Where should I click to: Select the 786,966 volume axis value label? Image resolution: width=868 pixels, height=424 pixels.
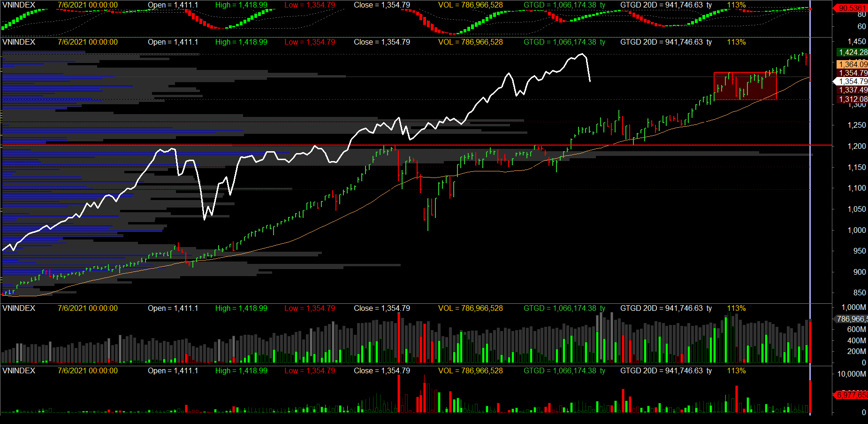[851, 319]
